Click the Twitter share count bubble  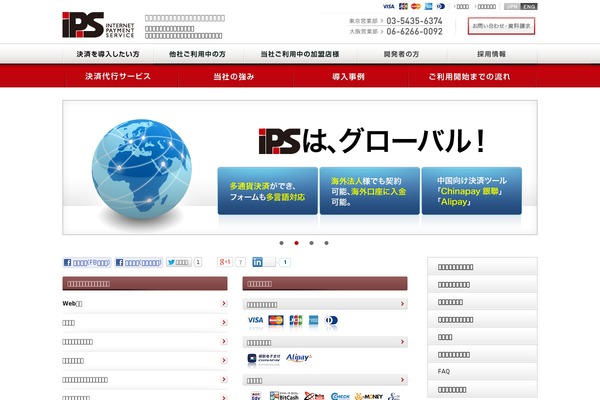pyautogui.click(x=198, y=262)
